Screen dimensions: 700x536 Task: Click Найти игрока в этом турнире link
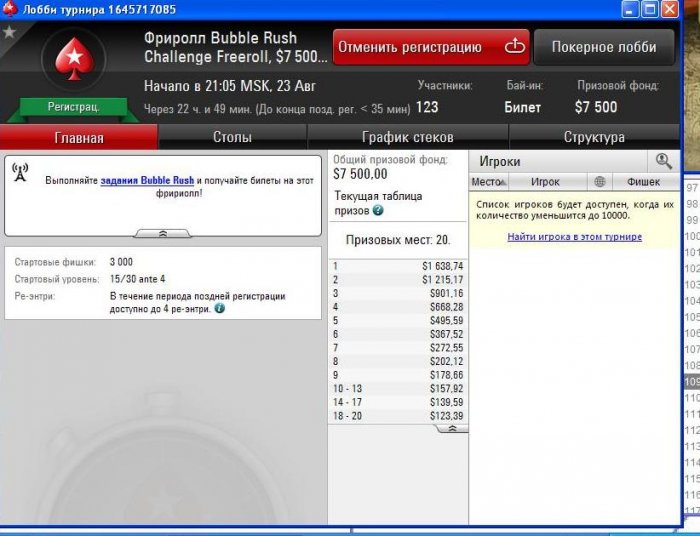[575, 237]
